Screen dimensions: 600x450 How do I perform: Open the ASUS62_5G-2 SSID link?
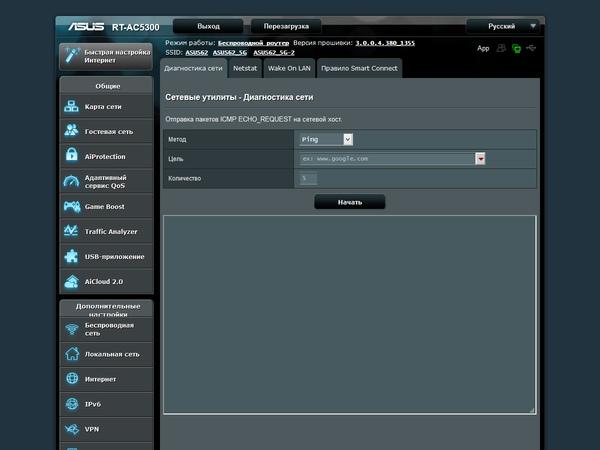[x=274, y=53]
